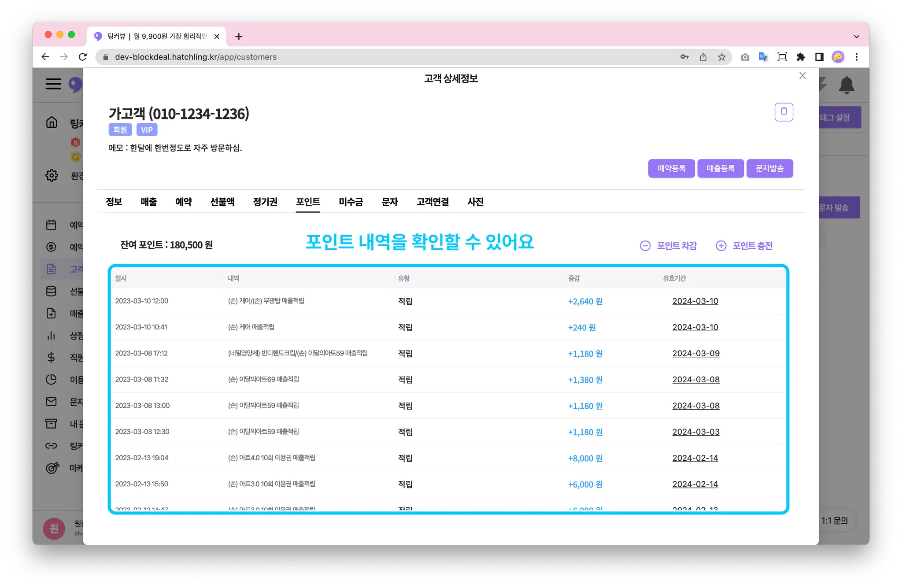902x588 pixels.
Task: Click the trash delete customer icon
Action: pyautogui.click(x=784, y=112)
